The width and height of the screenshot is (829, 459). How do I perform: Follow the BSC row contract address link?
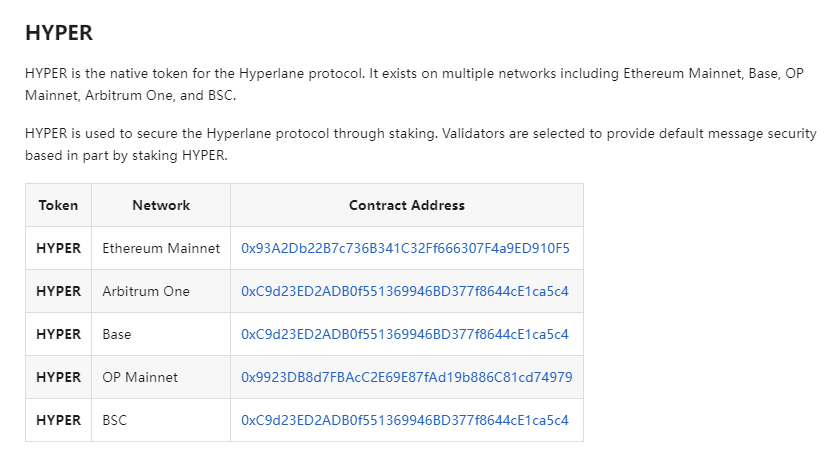[x=404, y=421]
